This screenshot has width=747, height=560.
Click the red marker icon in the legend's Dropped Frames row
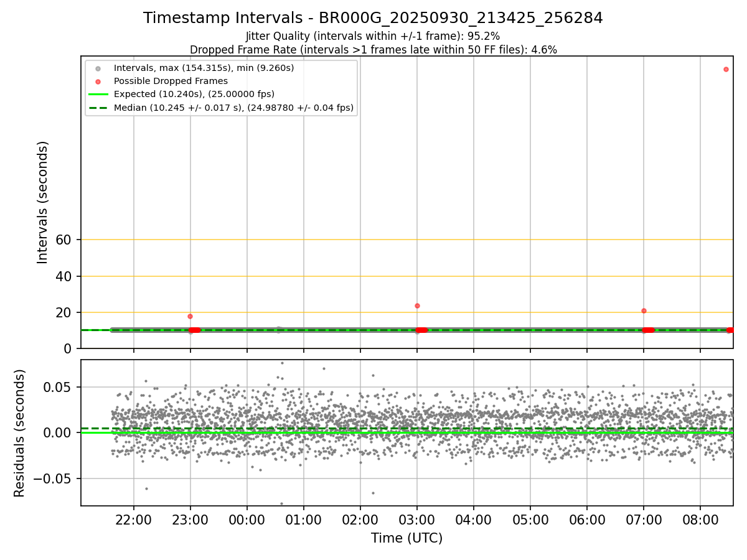tap(98, 81)
